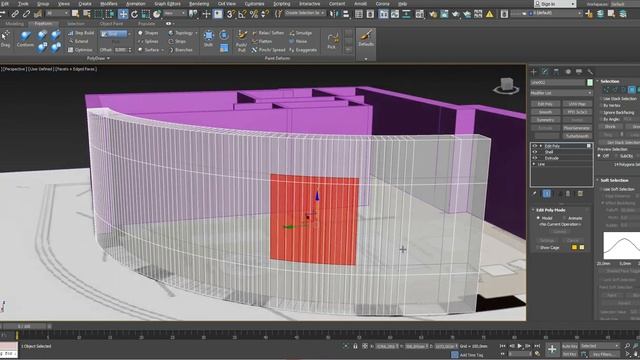Enable Show Cage checkbox
The image size is (640, 360).
[538, 247]
